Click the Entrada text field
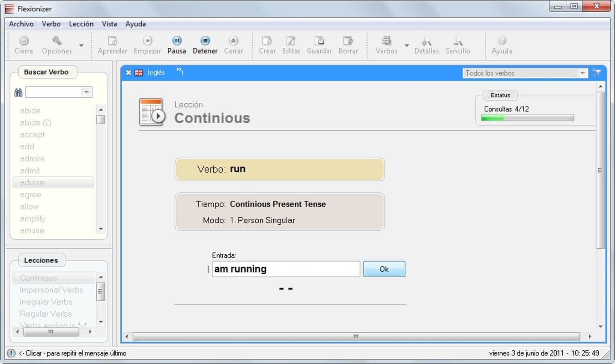The width and height of the screenshot is (615, 364). click(x=286, y=269)
